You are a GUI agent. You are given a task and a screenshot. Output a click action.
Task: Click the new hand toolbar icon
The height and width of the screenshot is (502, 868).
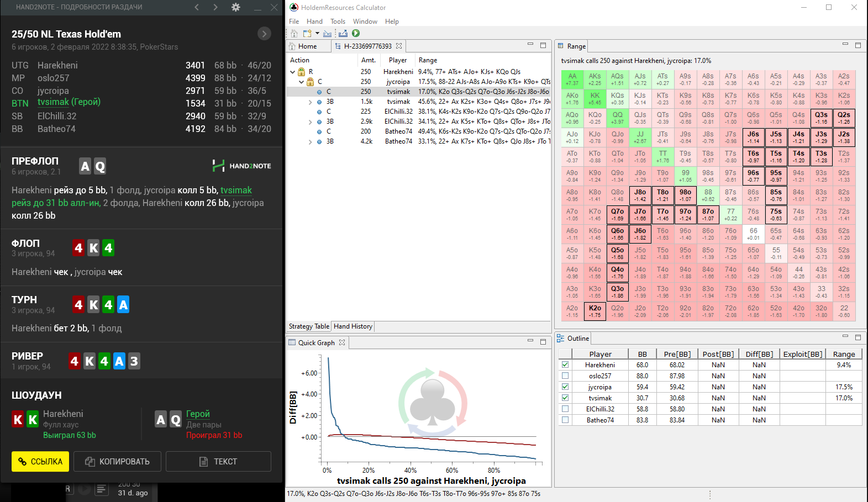[x=307, y=34]
